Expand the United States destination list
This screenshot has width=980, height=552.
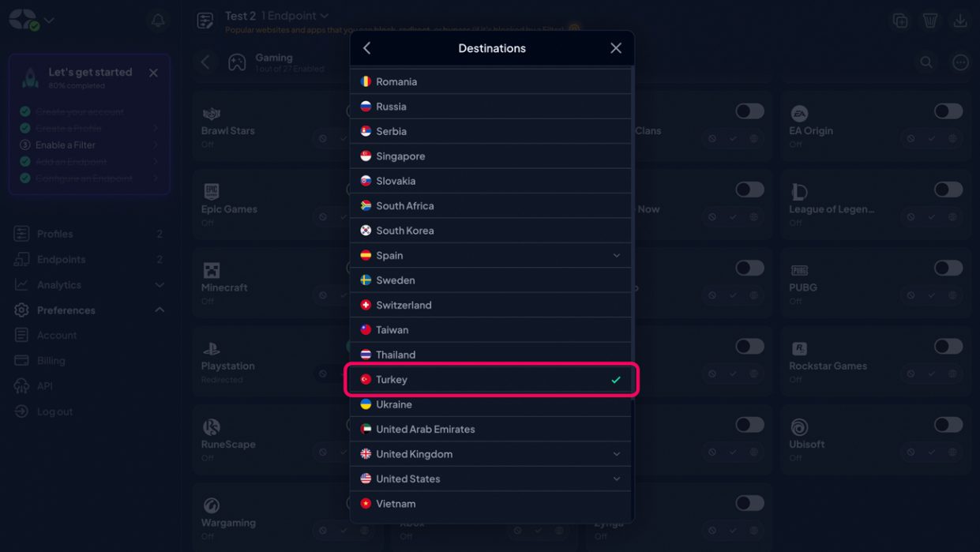617,479
